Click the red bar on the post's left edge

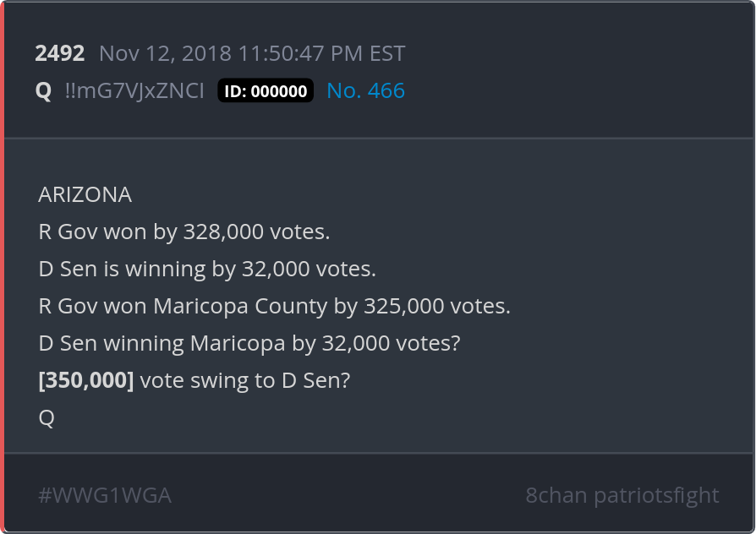3,267
